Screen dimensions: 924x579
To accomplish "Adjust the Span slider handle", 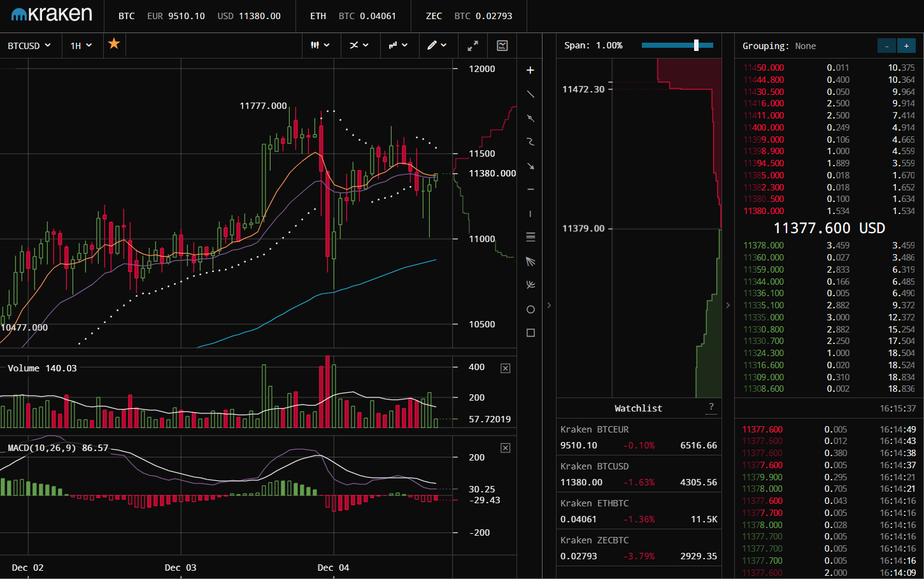I will [696, 45].
